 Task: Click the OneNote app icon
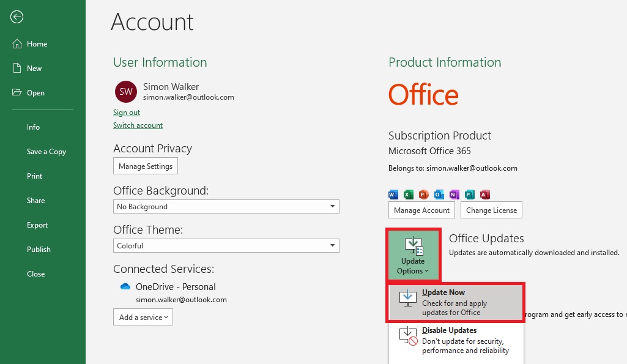(454, 195)
